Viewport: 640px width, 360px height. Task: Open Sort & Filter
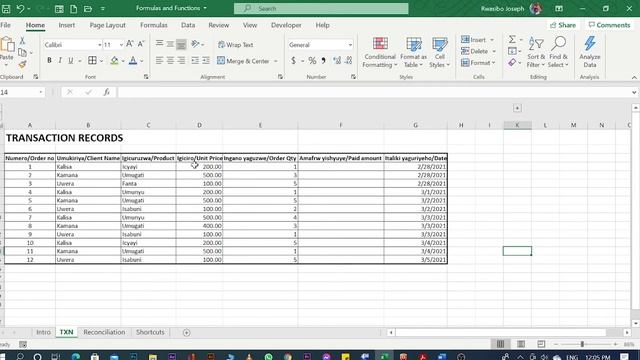(536, 52)
